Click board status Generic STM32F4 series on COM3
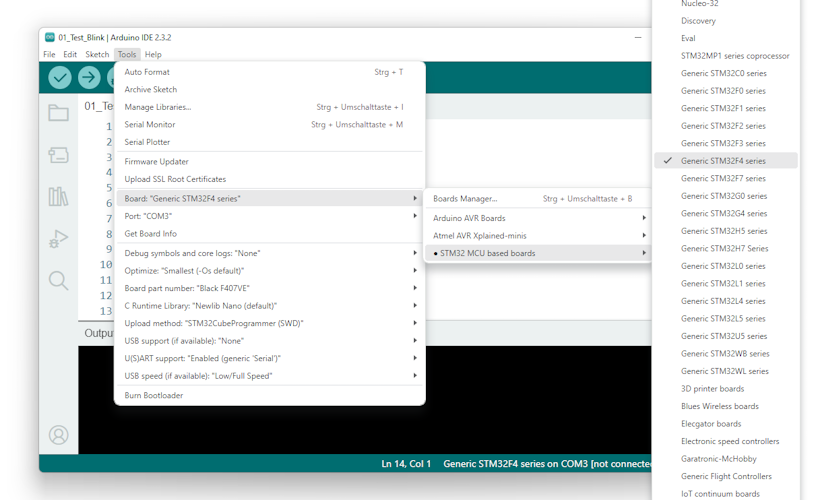Screen dimensions: 818x500 [x=547, y=463]
